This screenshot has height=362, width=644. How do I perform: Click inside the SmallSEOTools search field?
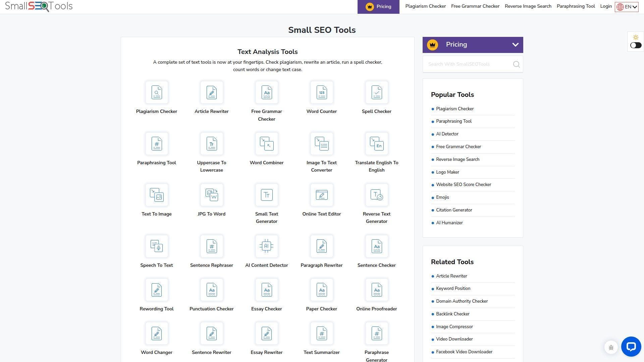click(468, 64)
